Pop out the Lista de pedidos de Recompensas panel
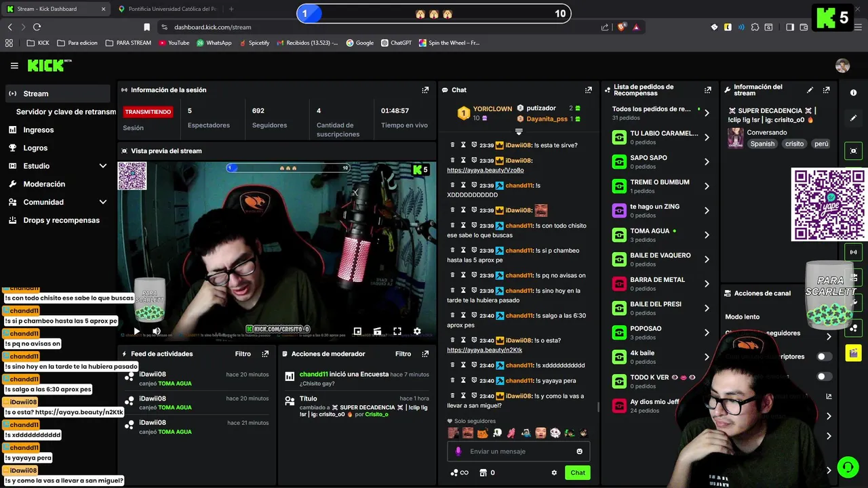Viewport: 868px width, 488px height. tap(708, 89)
